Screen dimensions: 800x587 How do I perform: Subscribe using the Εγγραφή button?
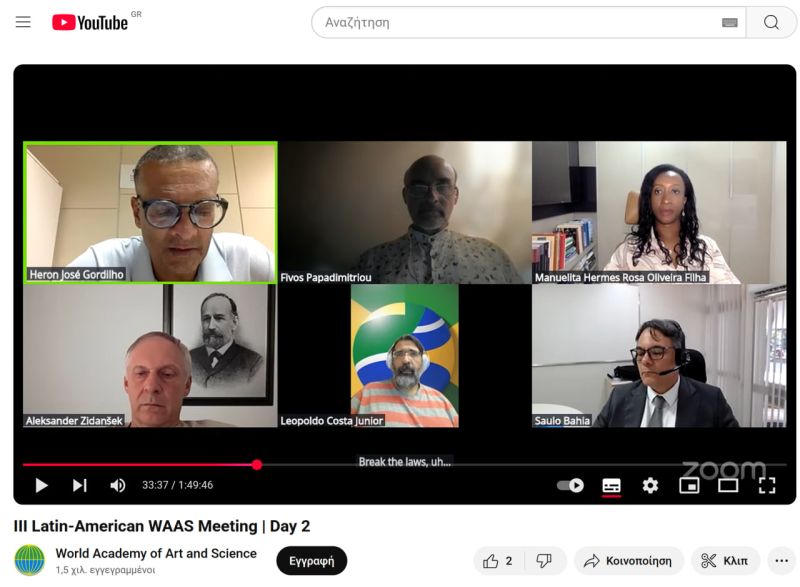pos(312,561)
